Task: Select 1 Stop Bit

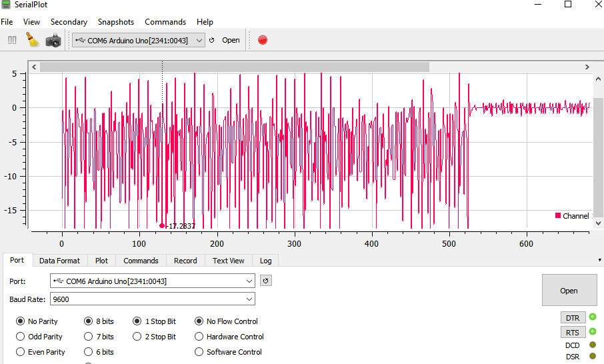Action: [154, 321]
